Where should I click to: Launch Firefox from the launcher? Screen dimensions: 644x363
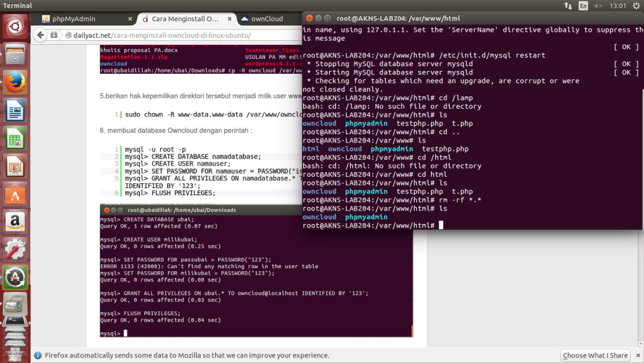click(x=15, y=82)
